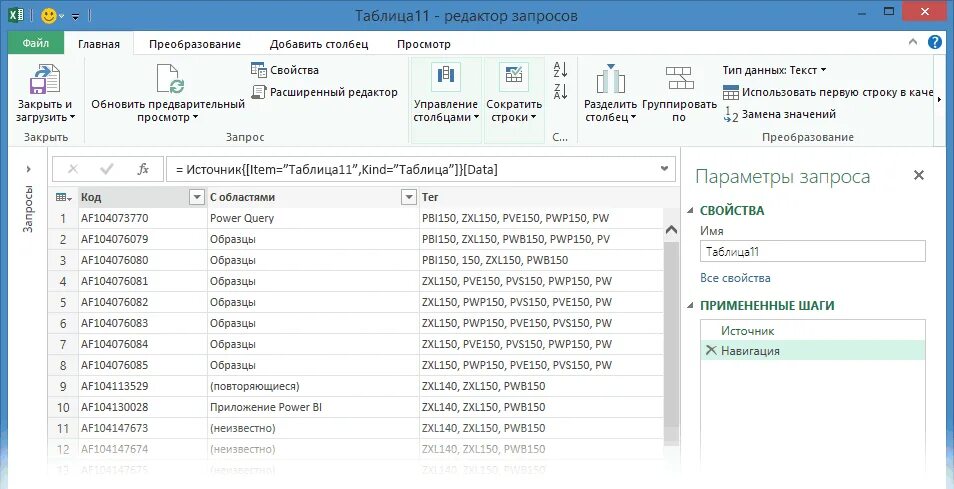Viewport: 954px width, 489px height.
Task: Switch to the Главная tab
Action: pos(99,44)
